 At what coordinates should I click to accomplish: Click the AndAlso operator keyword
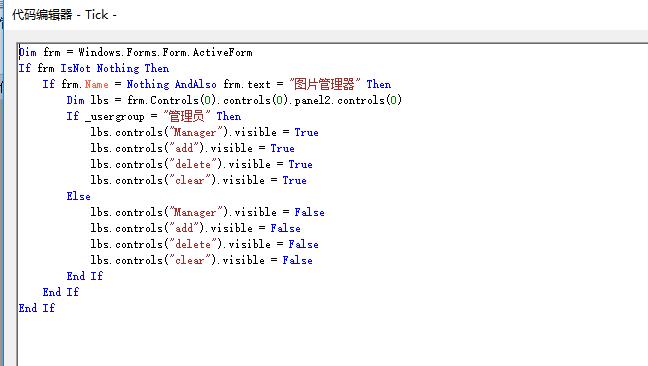[195, 84]
